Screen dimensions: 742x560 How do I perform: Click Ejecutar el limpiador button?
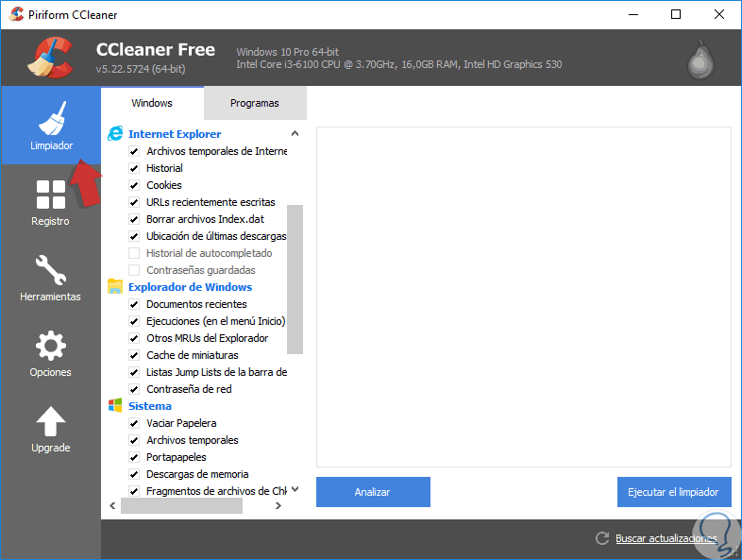674,492
